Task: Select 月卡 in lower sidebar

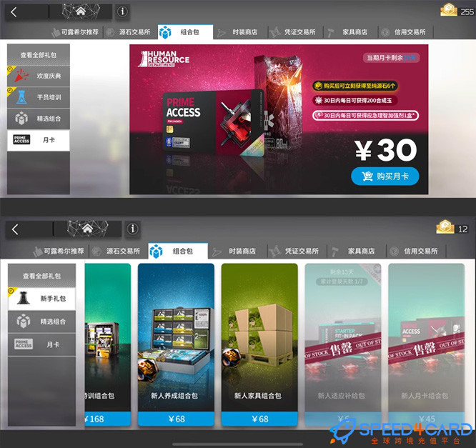Action: 42,344
